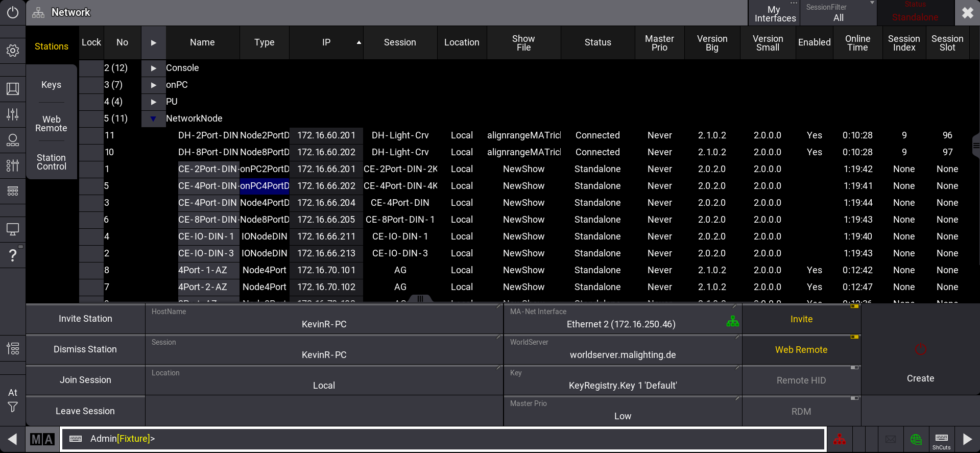
Task: Open the ShCuts keyboard shortcuts icon
Action: pos(941,439)
